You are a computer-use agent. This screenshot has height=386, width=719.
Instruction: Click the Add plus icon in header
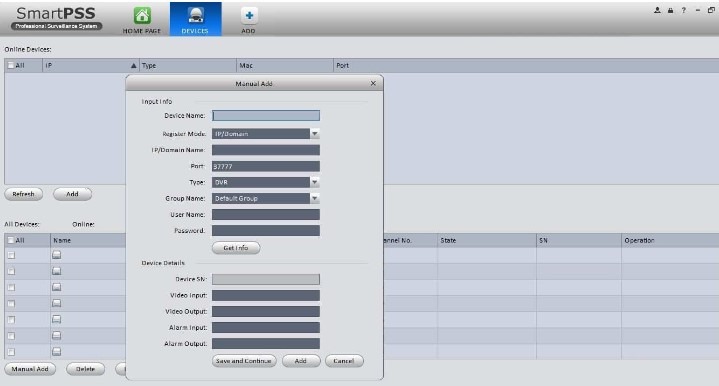pos(249,16)
